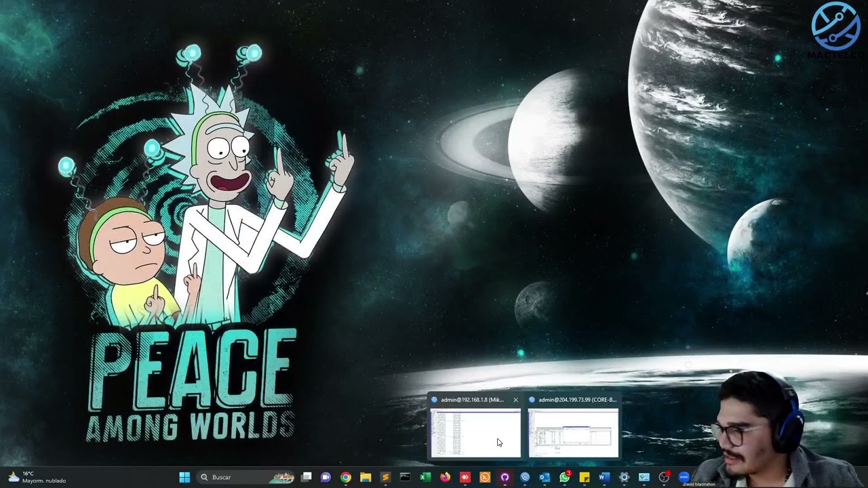
Task: Close the admin@192.168.1.8 preview window
Action: (x=515, y=400)
